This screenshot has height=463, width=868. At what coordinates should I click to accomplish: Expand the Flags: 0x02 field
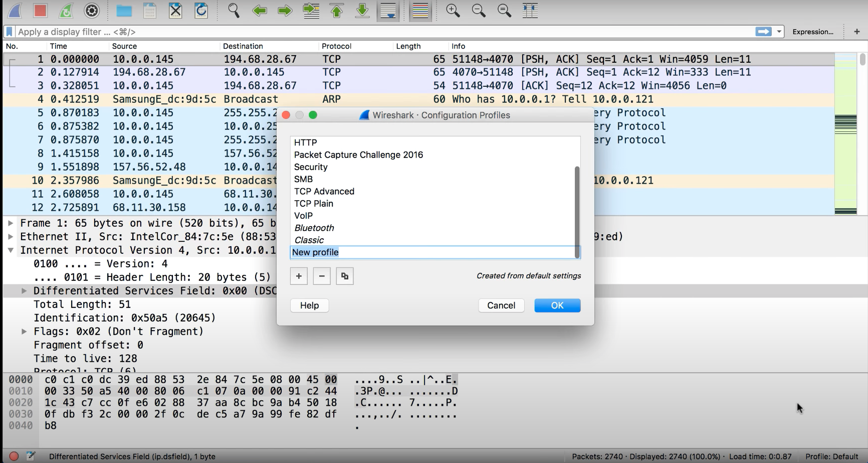tap(24, 332)
